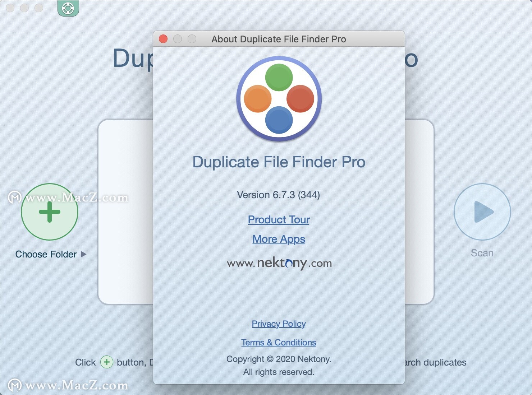Start the Scan play button

click(482, 212)
